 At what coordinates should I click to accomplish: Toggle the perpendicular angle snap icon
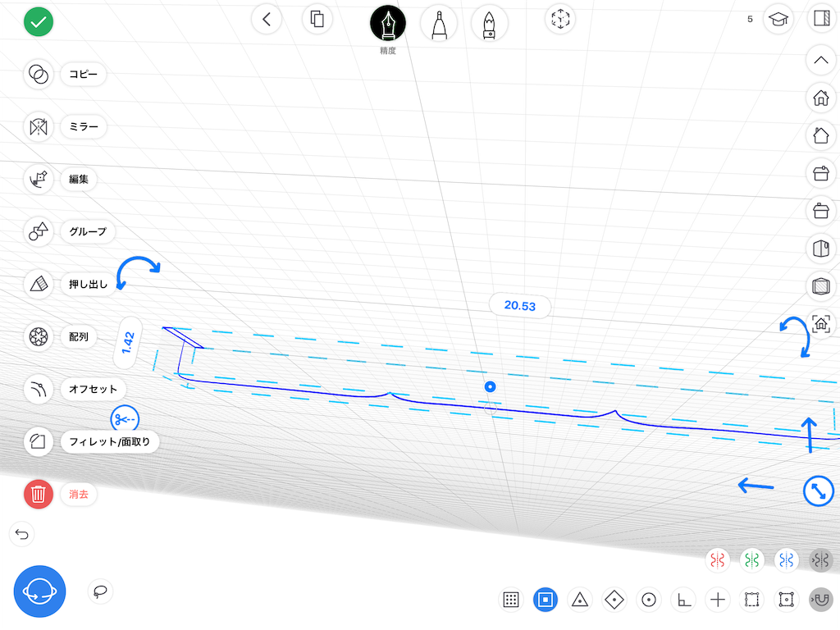(683, 600)
